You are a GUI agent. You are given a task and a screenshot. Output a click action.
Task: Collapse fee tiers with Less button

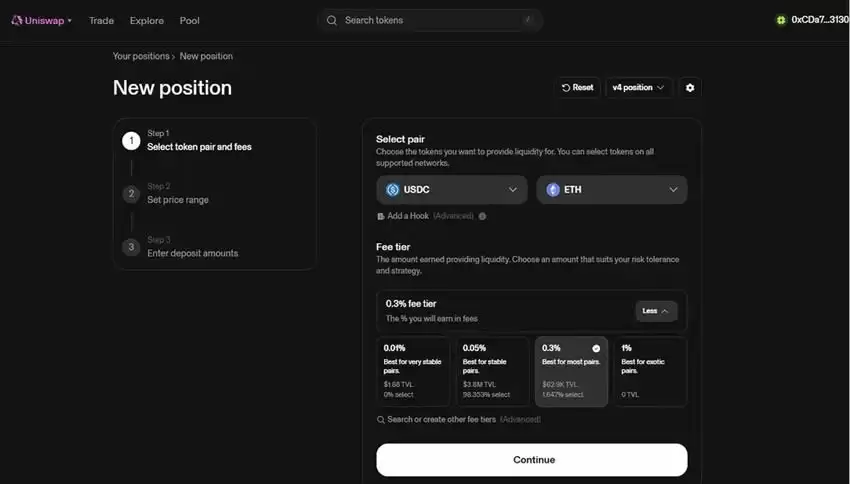point(656,311)
